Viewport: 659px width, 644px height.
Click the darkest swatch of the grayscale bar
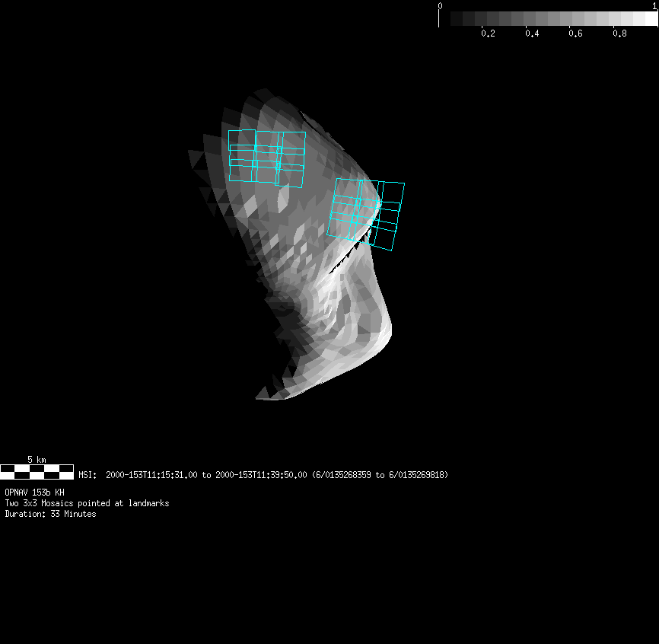coord(457,19)
